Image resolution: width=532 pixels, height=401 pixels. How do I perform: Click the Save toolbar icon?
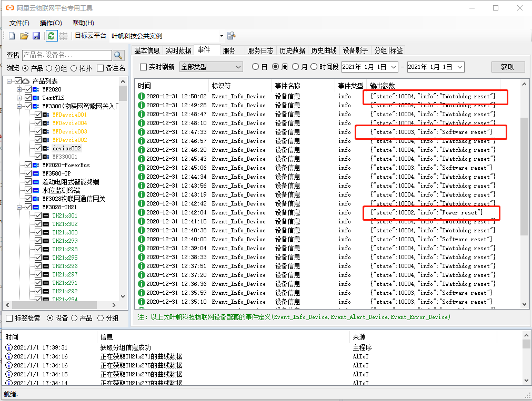point(36,35)
